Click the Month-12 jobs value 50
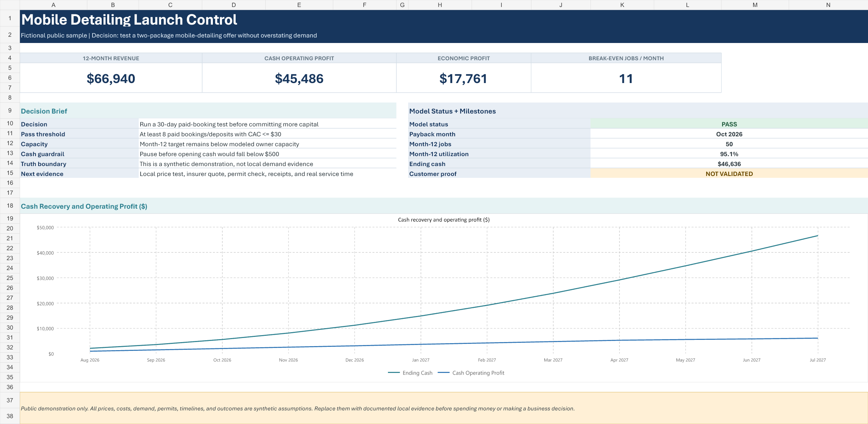 (x=729, y=144)
